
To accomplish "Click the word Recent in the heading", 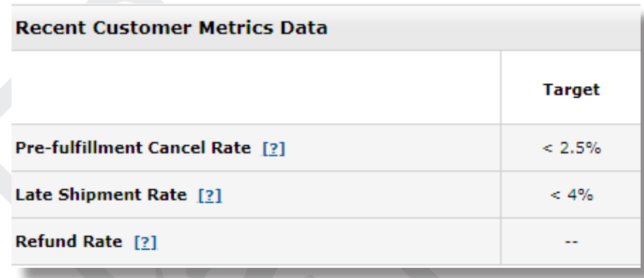I will point(51,28).
